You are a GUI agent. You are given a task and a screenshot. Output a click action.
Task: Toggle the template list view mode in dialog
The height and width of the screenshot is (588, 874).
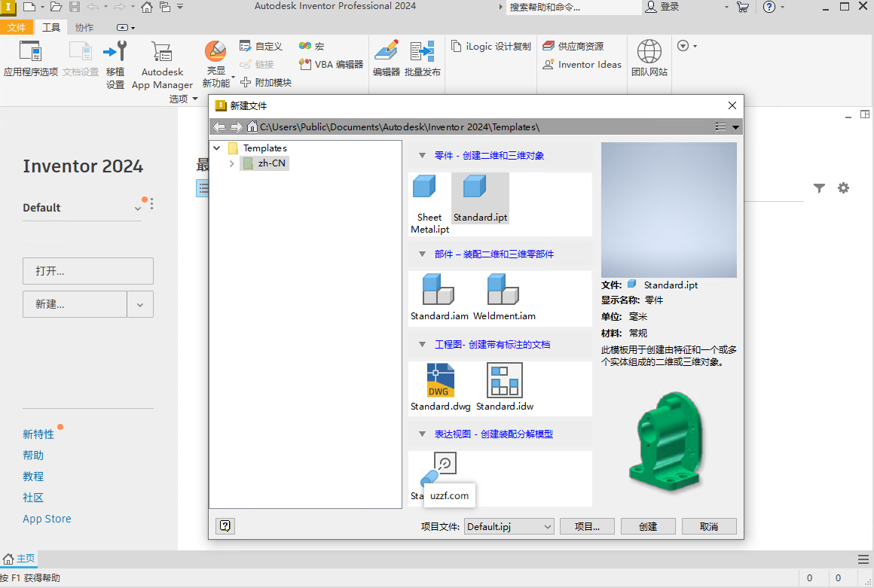tap(720, 126)
